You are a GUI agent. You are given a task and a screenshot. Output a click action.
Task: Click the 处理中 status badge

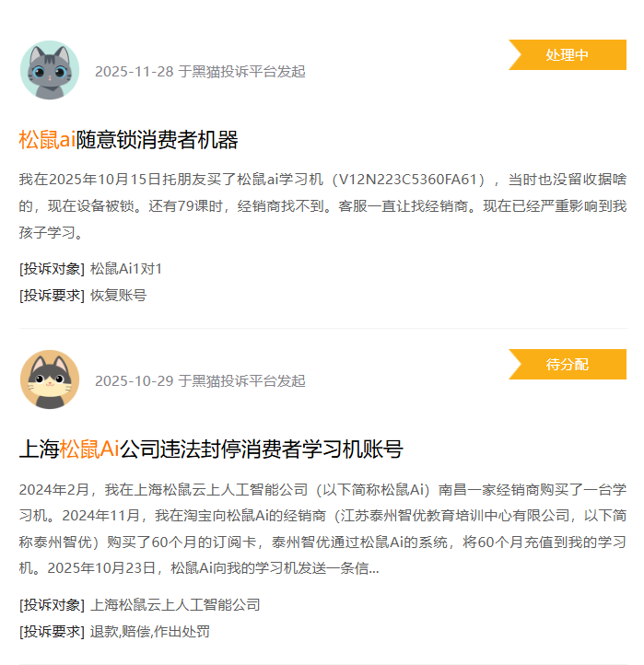pos(568,54)
